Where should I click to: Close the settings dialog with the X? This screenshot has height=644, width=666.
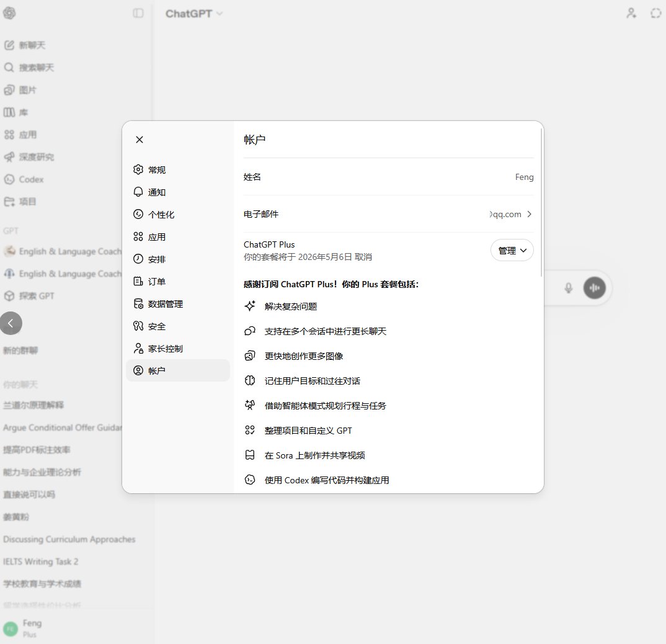click(140, 140)
